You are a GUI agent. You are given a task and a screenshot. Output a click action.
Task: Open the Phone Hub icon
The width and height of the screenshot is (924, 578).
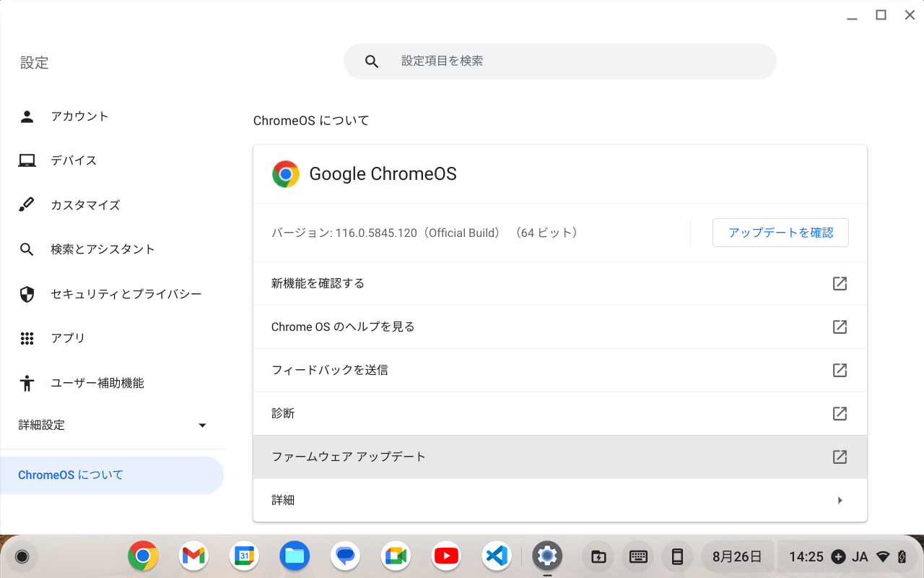click(677, 556)
